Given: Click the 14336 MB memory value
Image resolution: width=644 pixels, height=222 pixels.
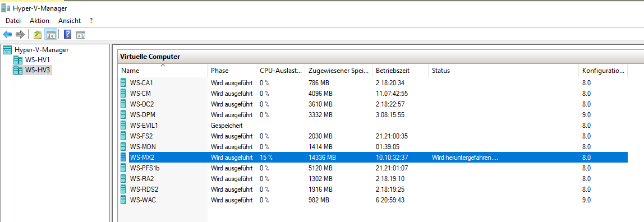Looking at the screenshot, I should tap(322, 157).
